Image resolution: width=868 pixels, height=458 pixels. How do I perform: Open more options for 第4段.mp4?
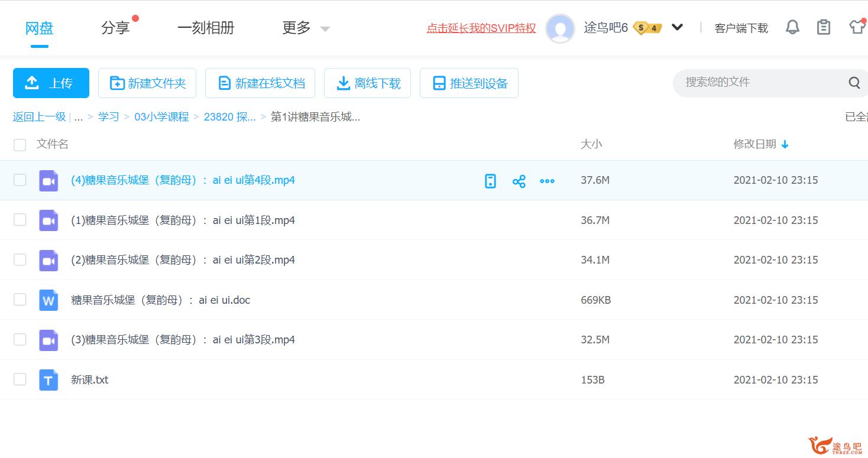pos(547,181)
